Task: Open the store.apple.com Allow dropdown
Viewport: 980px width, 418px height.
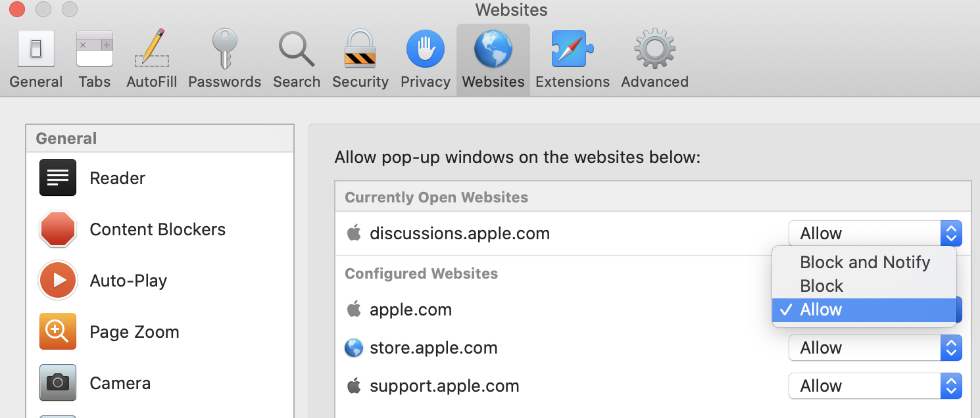Action: tap(875, 348)
